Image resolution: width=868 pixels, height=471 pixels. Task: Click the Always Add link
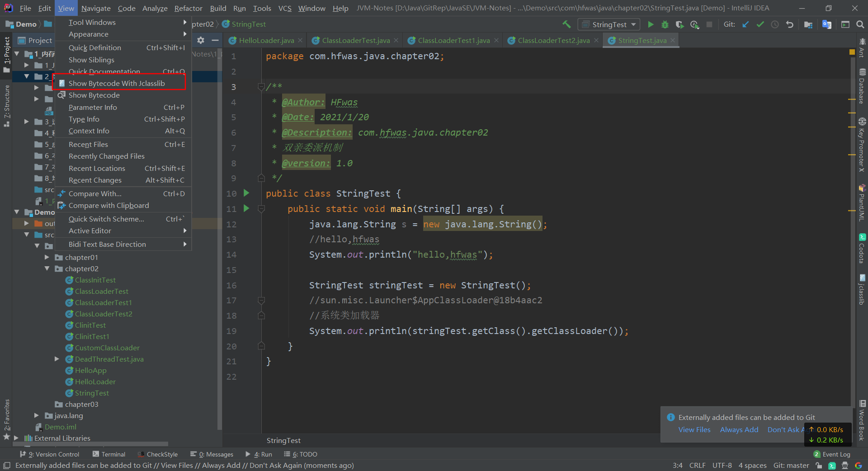[x=739, y=429]
